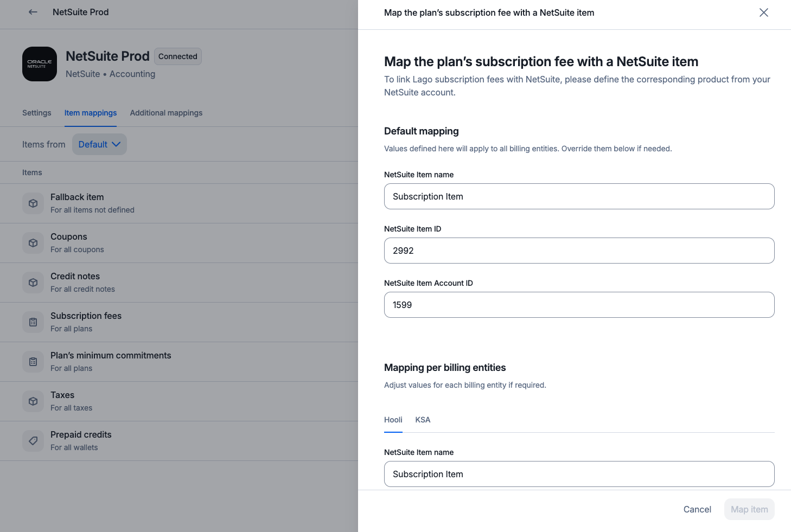Click the Taxes box icon
This screenshot has width=791, height=532.
[33, 401]
